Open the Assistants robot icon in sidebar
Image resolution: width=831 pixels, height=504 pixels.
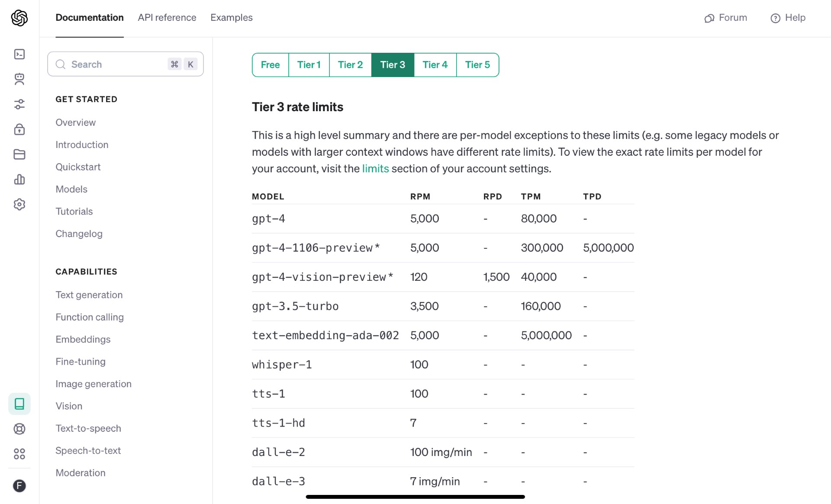[x=19, y=79]
